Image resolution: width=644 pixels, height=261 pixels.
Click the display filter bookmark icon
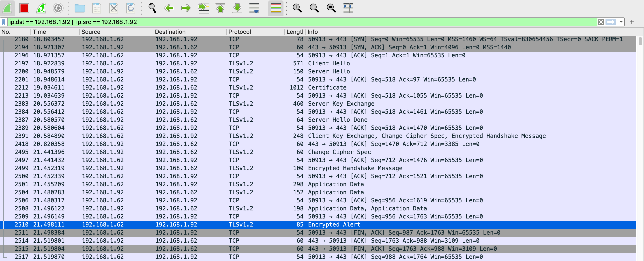4,22
